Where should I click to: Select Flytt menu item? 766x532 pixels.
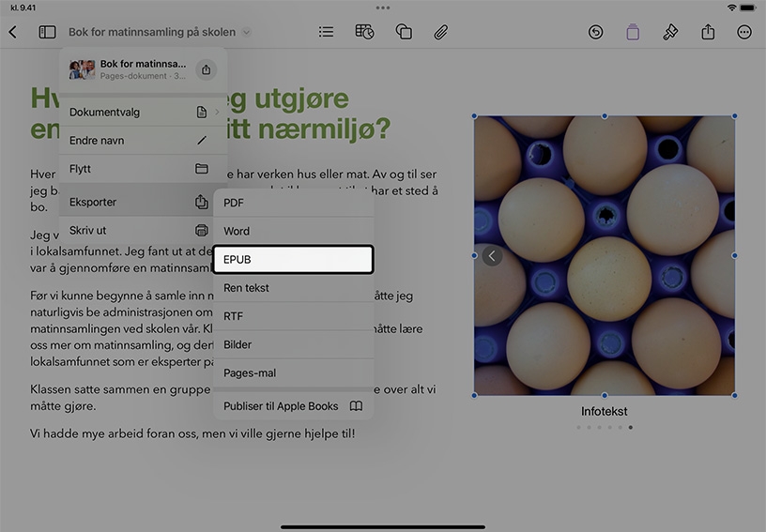pyautogui.click(x=143, y=169)
